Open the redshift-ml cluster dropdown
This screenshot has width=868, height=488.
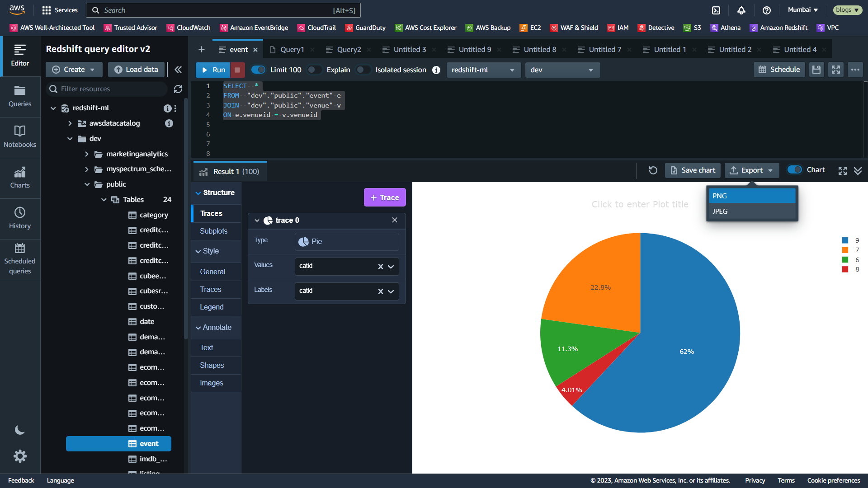click(x=483, y=70)
